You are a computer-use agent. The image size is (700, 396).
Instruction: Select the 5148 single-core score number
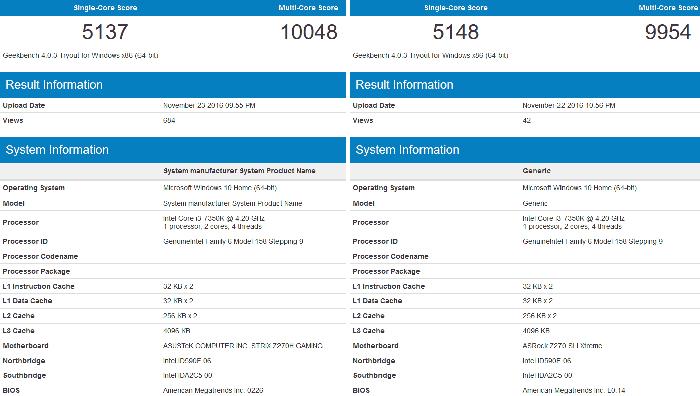click(x=455, y=32)
